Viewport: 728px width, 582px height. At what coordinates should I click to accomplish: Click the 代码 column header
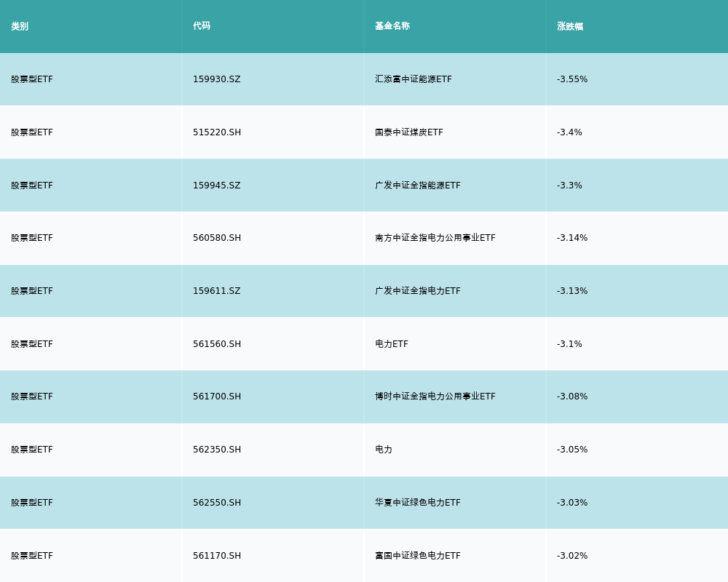[202, 26]
